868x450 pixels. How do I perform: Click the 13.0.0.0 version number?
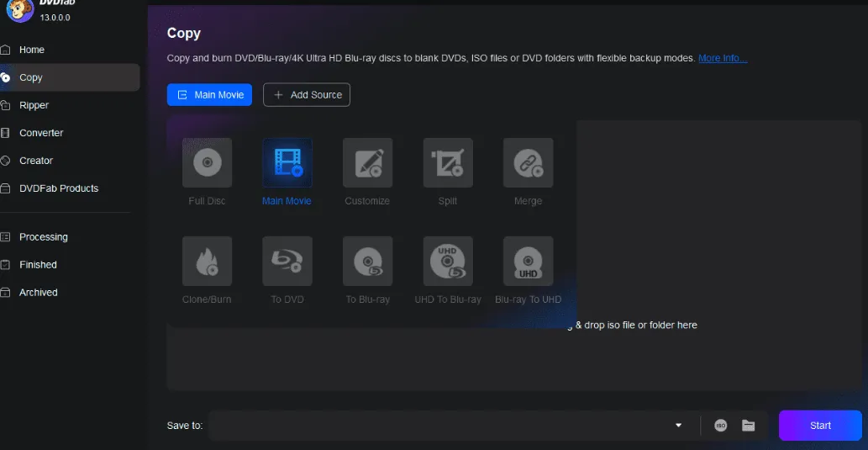click(x=55, y=18)
